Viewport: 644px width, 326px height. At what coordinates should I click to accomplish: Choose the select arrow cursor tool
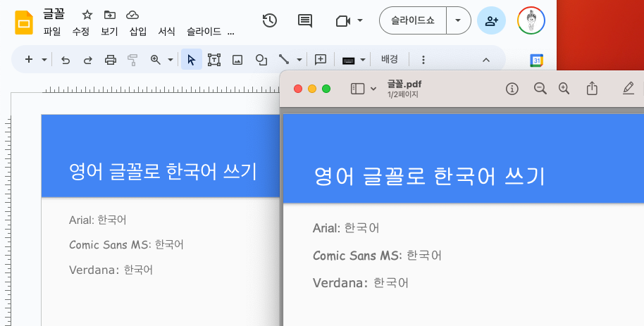[192, 60]
